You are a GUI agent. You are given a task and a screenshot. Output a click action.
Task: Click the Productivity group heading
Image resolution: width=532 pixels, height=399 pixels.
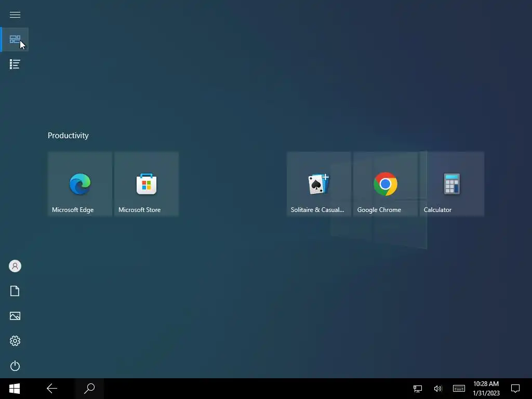[x=68, y=136]
